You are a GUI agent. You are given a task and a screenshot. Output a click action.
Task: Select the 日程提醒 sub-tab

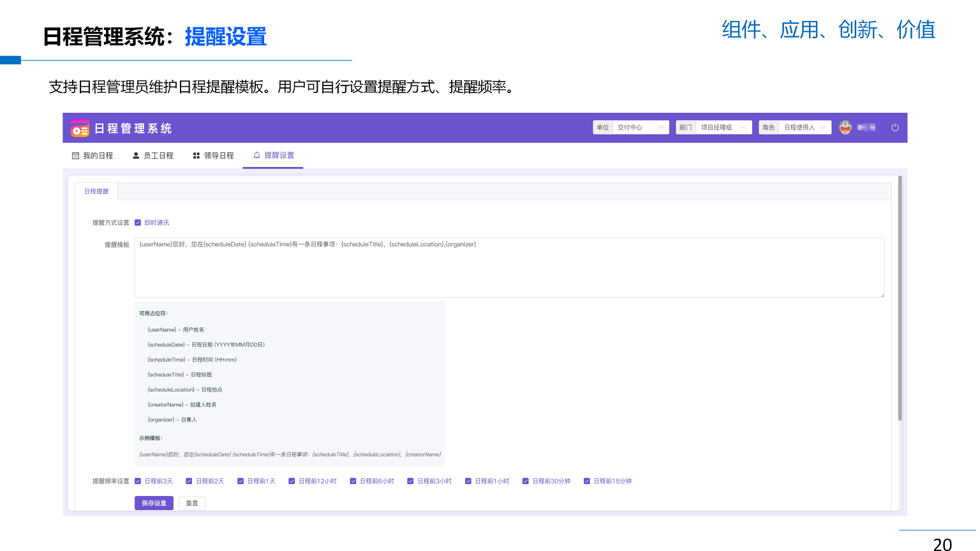(96, 191)
